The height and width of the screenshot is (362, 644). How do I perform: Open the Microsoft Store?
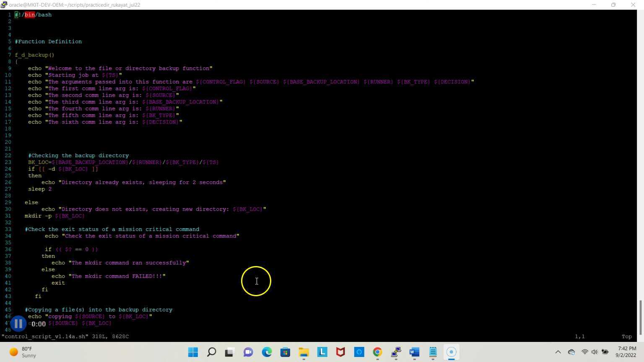click(286, 352)
